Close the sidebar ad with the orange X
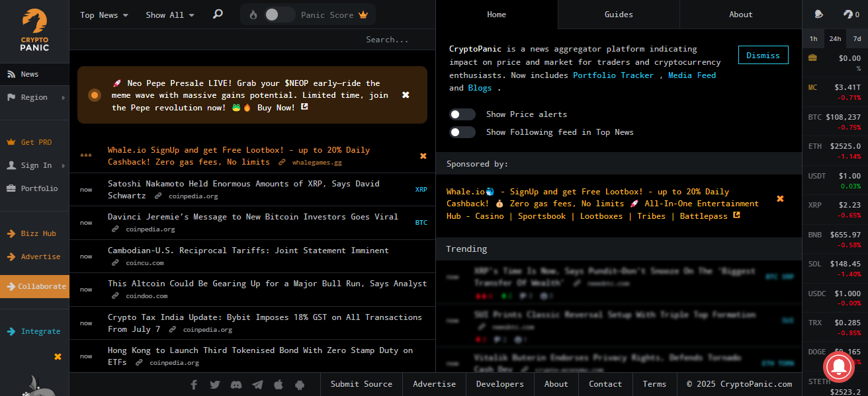 [x=58, y=357]
